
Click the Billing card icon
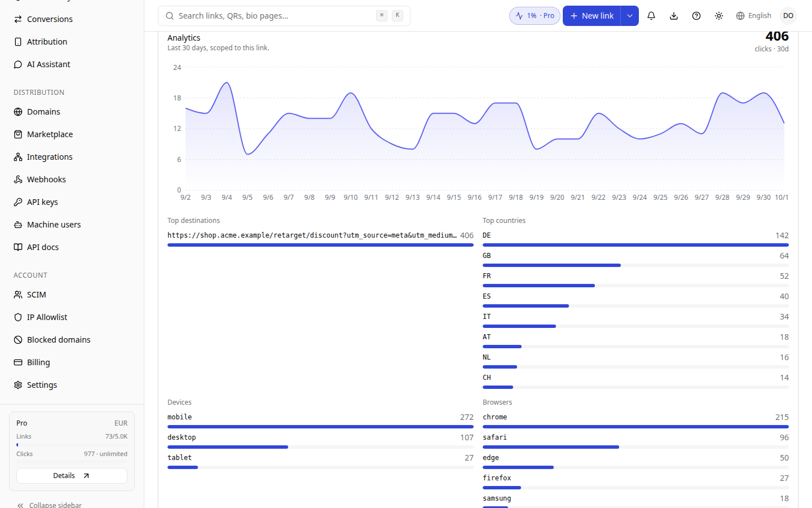click(x=18, y=362)
